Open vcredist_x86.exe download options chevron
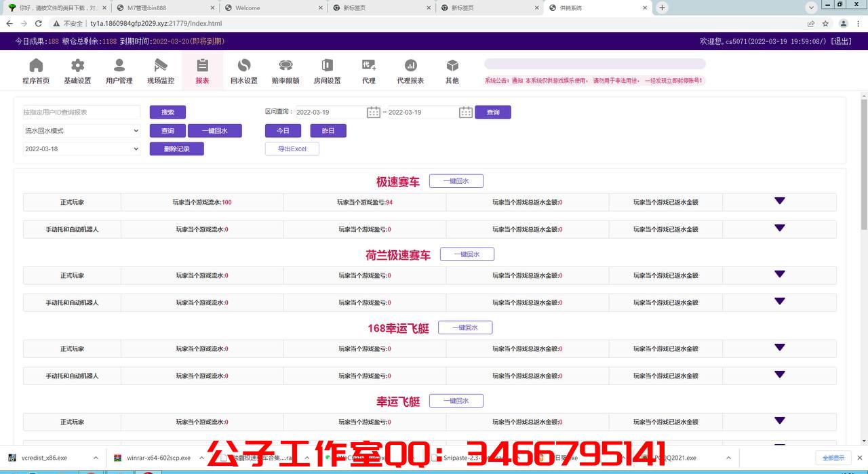Image resolution: width=868 pixels, height=474 pixels. coord(96,458)
